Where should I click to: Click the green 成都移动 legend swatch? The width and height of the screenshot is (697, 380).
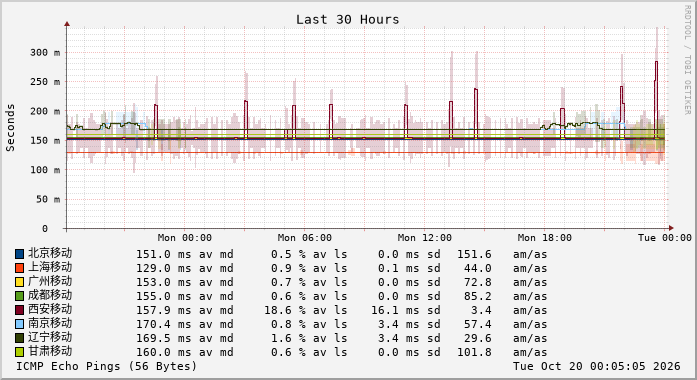(x=20, y=296)
